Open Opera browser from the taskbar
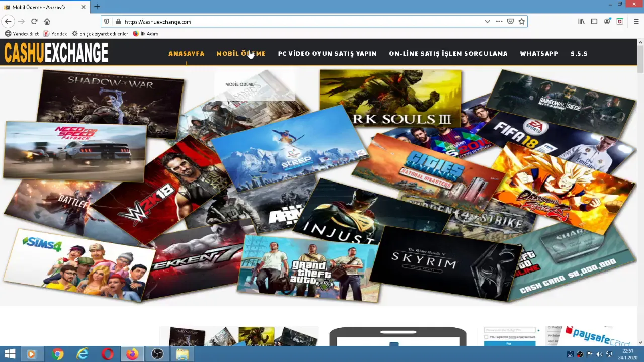This screenshot has height=362, width=644. [x=107, y=354]
